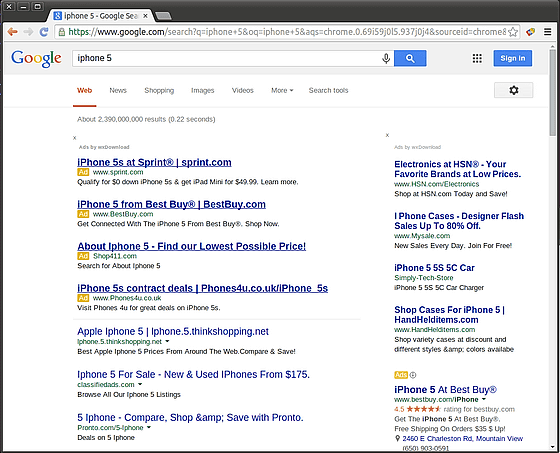
Task: Switch to the Shopping tab
Action: point(159,90)
